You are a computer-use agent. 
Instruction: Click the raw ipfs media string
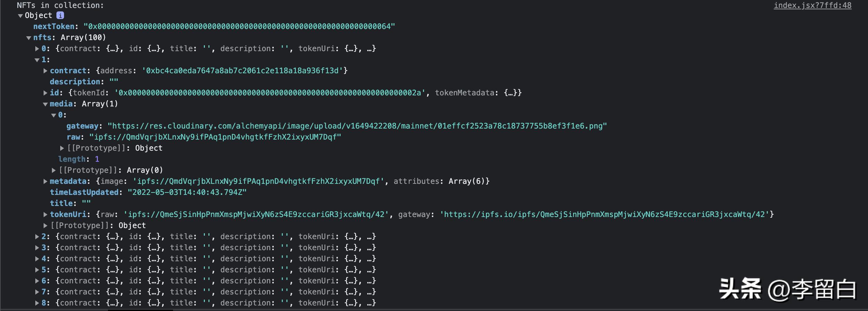coord(215,137)
